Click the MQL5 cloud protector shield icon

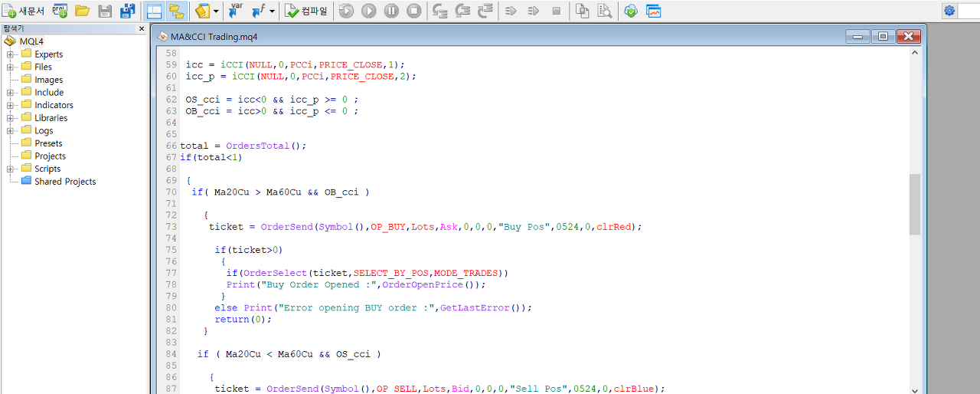click(631, 11)
